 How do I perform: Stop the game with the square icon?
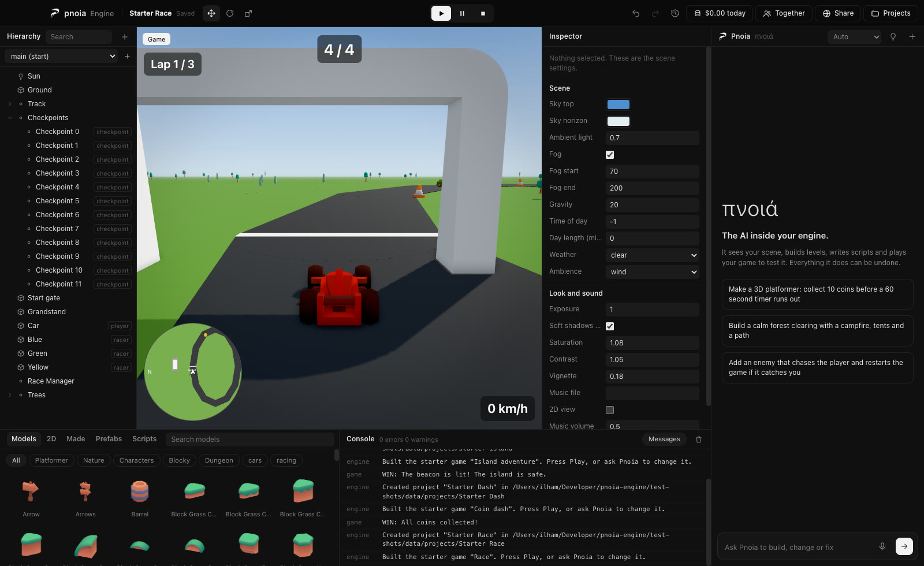(x=483, y=13)
